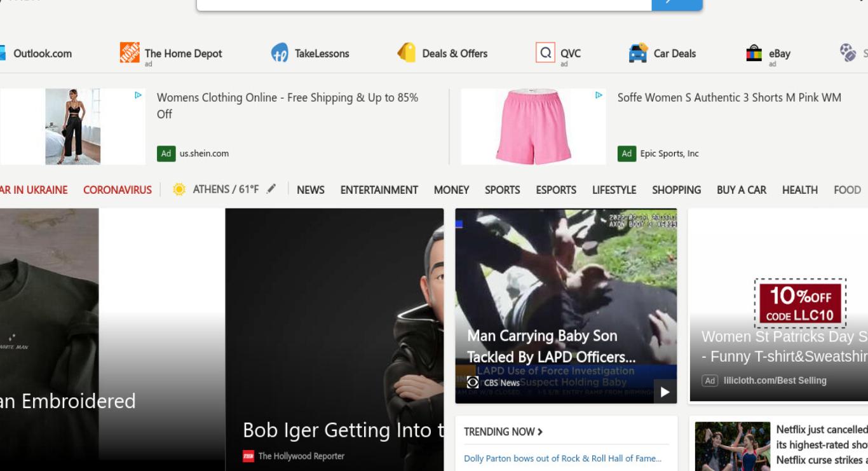Open Shein ad outfit thumbnail
This screenshot has width=868, height=471.
tap(73, 126)
